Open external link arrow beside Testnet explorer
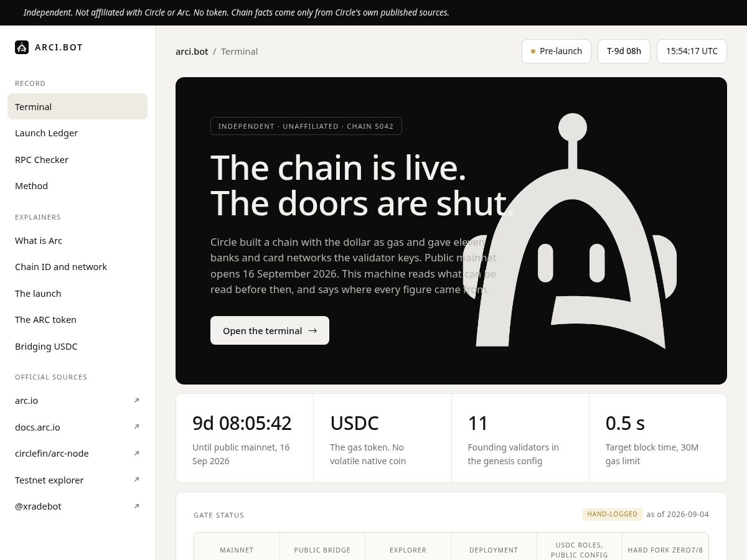This screenshot has width=747, height=560. [x=137, y=480]
